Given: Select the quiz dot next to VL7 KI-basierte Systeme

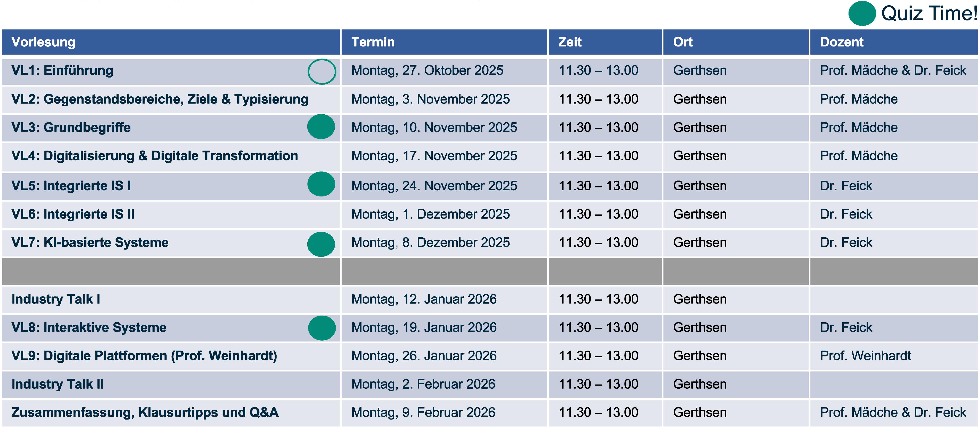Looking at the screenshot, I should point(321,244).
